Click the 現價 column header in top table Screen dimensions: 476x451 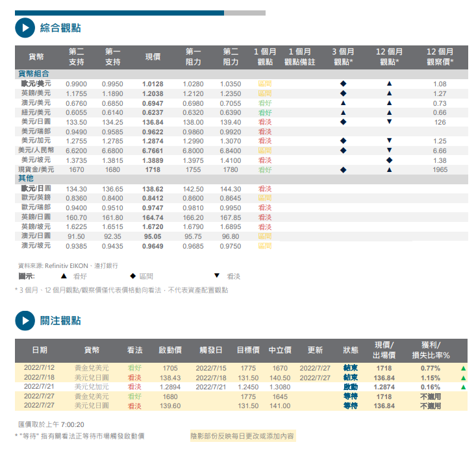(153, 56)
